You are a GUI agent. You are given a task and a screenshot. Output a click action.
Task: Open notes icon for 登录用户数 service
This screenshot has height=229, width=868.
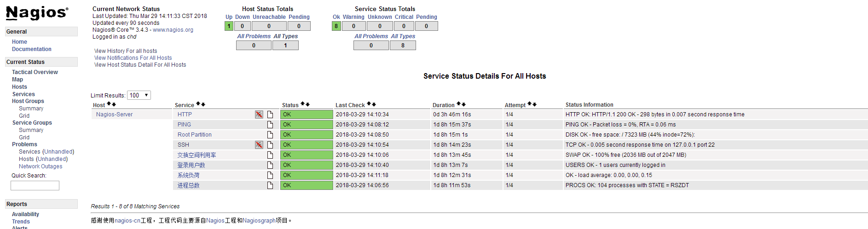(270, 165)
